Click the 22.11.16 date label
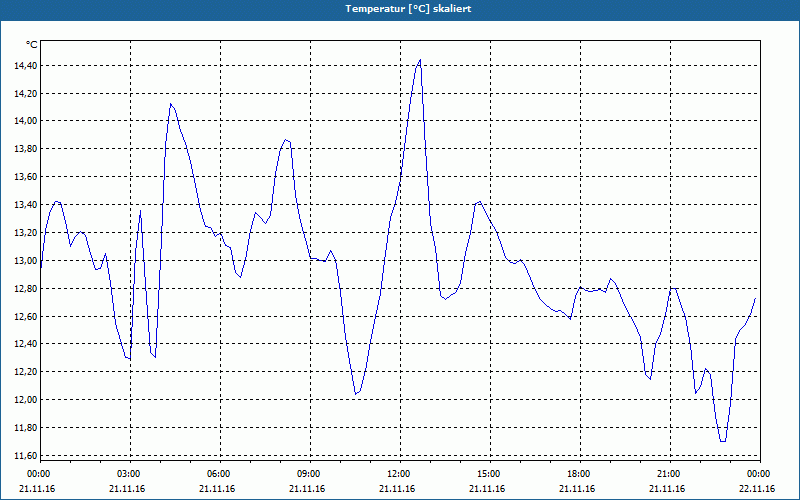 (x=757, y=489)
